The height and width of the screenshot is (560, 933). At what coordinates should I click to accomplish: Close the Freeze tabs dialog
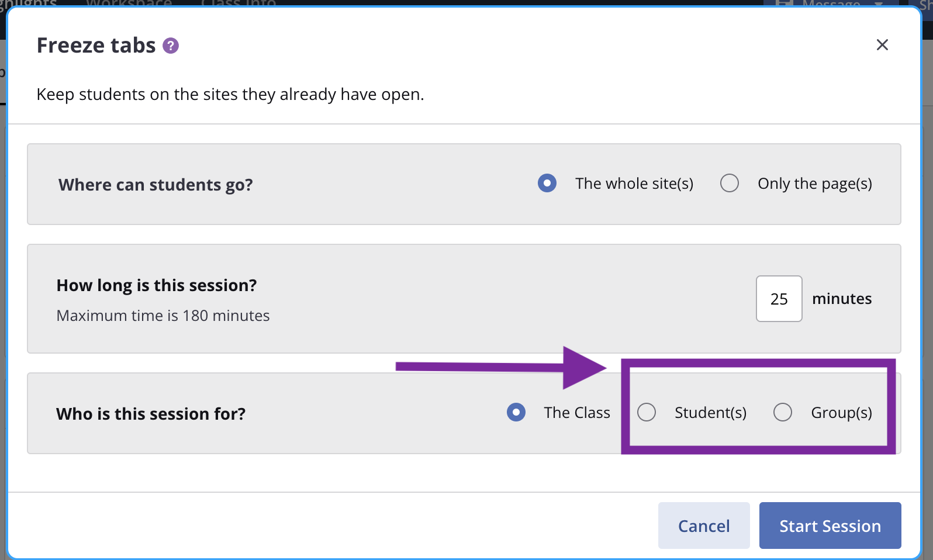(x=882, y=44)
